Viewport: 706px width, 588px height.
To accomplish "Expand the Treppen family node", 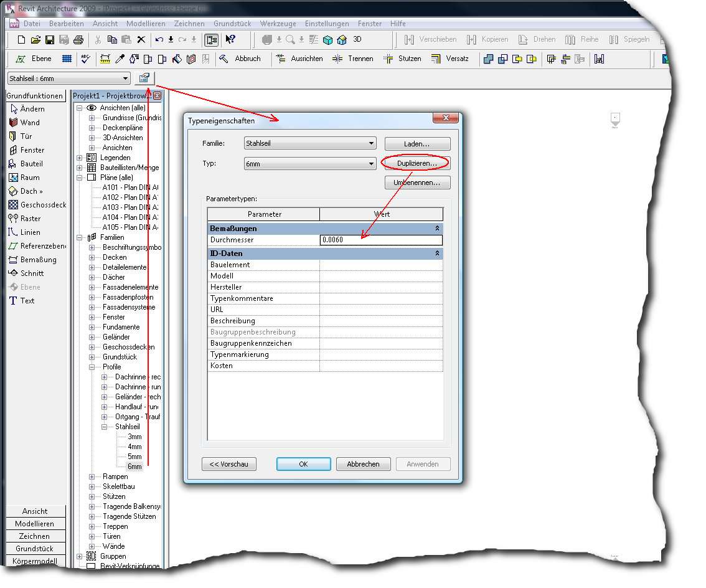I will [x=92, y=526].
